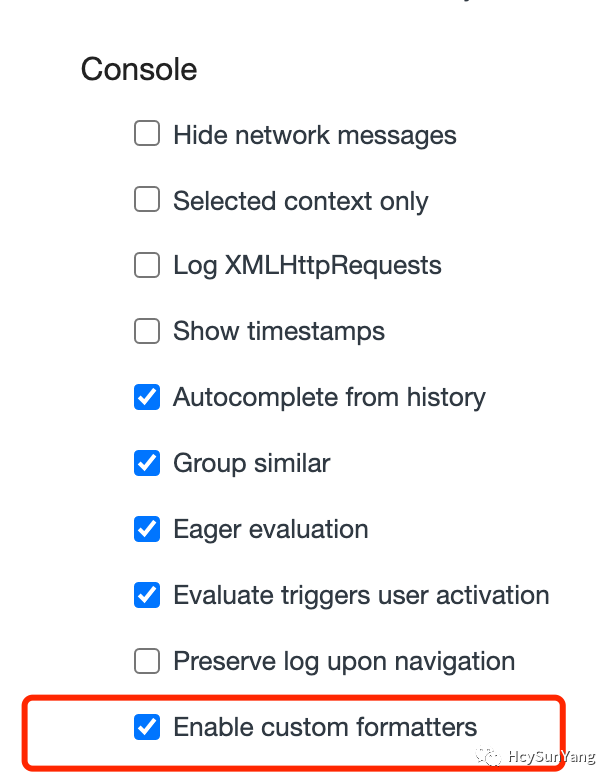
Task: Click the 'Evaluate triggers user activation' label
Action: pyautogui.click(x=361, y=595)
